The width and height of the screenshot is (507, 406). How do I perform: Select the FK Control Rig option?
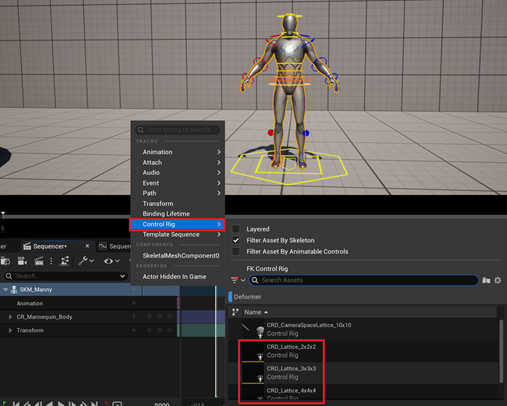coord(267,269)
